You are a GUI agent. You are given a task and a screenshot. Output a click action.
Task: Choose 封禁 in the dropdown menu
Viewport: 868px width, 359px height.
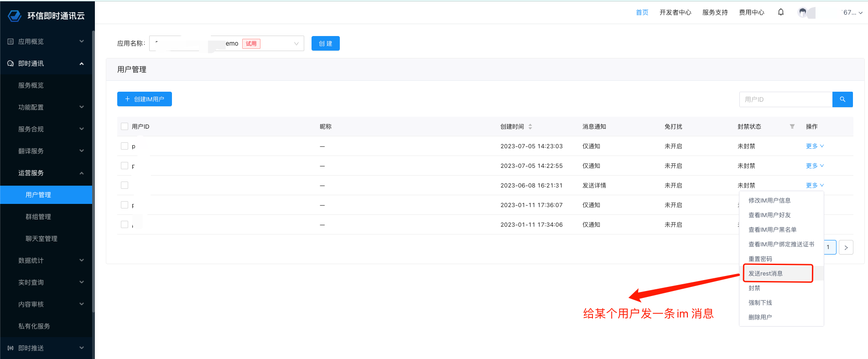[x=781, y=288]
